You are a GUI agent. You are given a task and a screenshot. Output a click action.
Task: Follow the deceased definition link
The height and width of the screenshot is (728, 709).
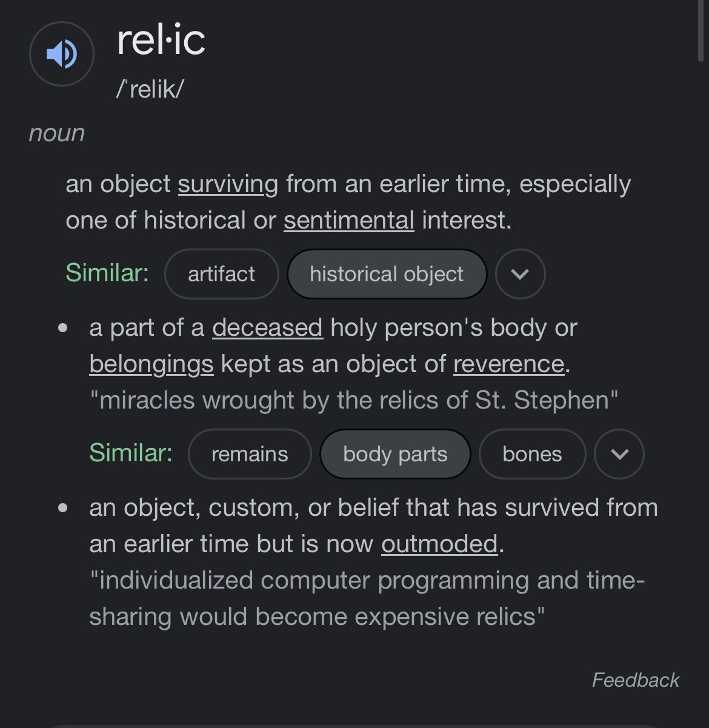pos(267,328)
